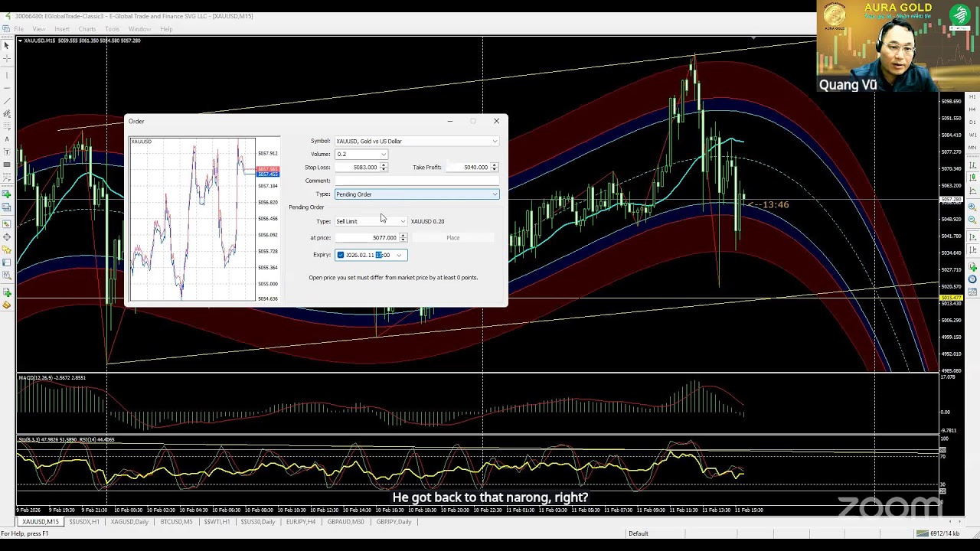
Task: Adjust the Take Profit spinner
Action: (494, 168)
